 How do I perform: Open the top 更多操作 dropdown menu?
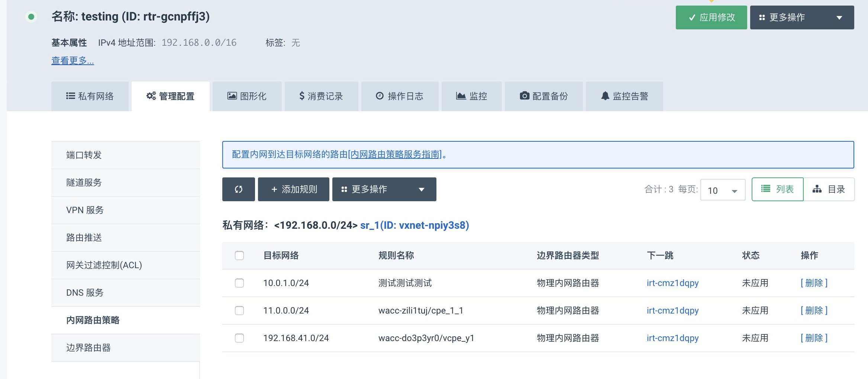(x=802, y=17)
